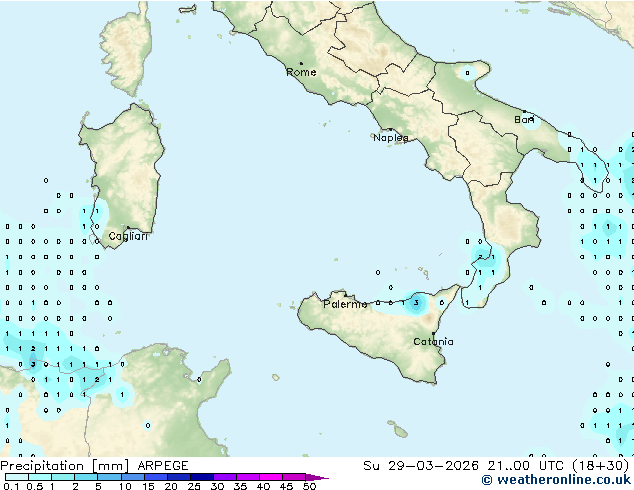Viewport: 634px width, 490px height.
Task: Click the '10' legend scale label
Action: 125,486
